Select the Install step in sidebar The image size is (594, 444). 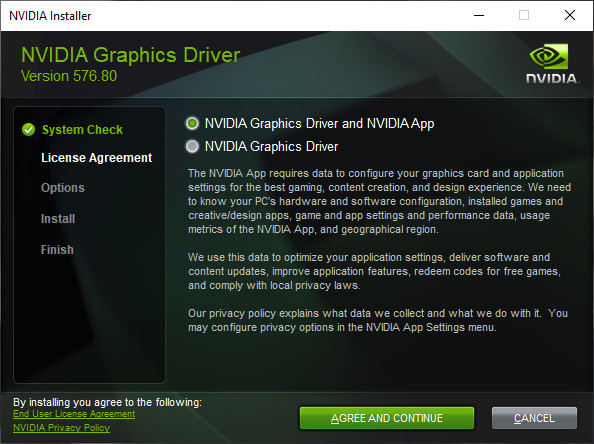click(x=58, y=219)
